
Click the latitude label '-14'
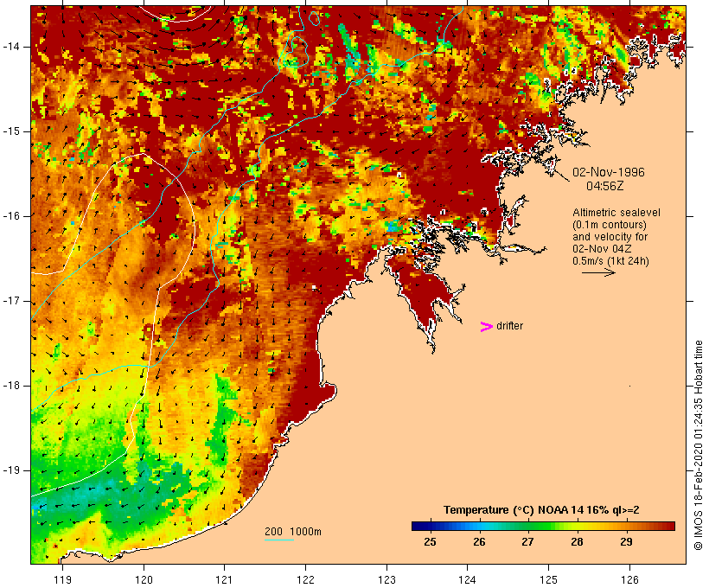pyautogui.click(x=10, y=47)
